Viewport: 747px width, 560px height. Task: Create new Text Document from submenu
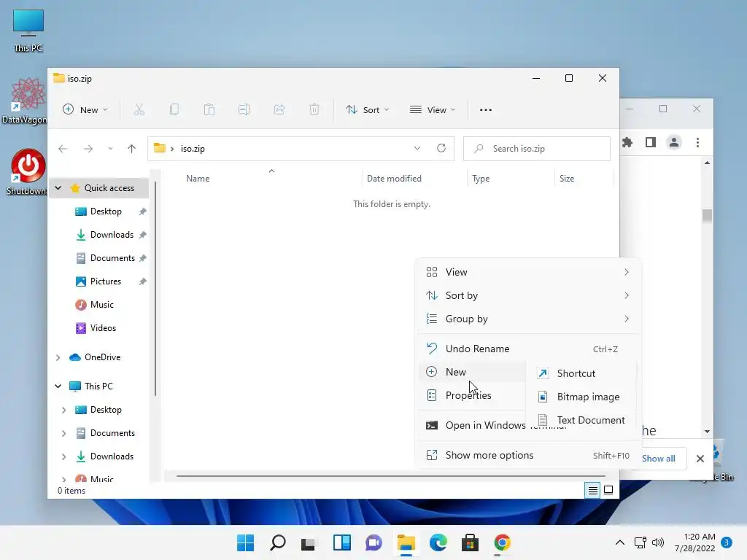coord(581,420)
